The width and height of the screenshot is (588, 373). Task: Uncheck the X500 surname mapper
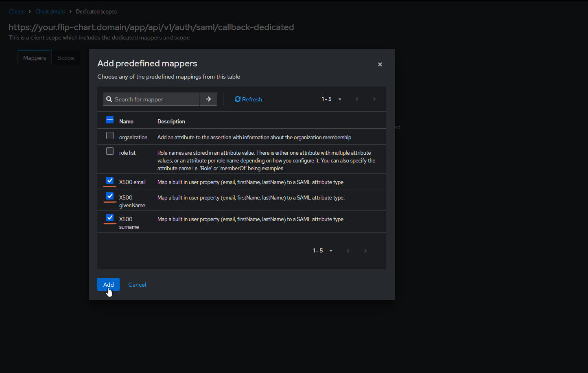click(x=110, y=217)
